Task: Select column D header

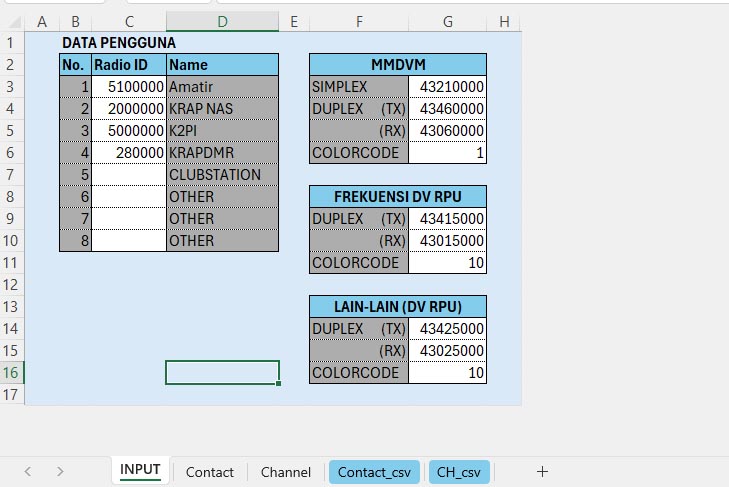Action: pos(222,22)
